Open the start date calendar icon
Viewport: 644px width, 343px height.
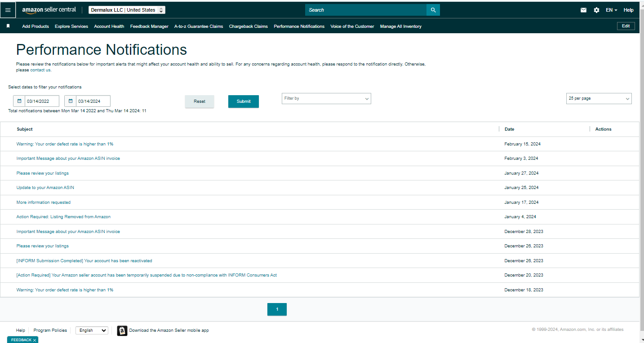(19, 101)
